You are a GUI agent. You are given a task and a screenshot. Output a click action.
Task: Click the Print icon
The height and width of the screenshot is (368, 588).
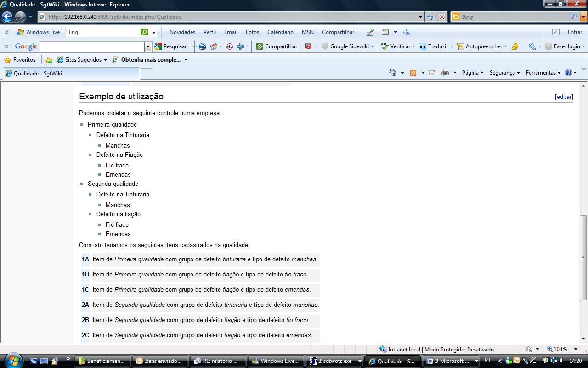point(445,73)
